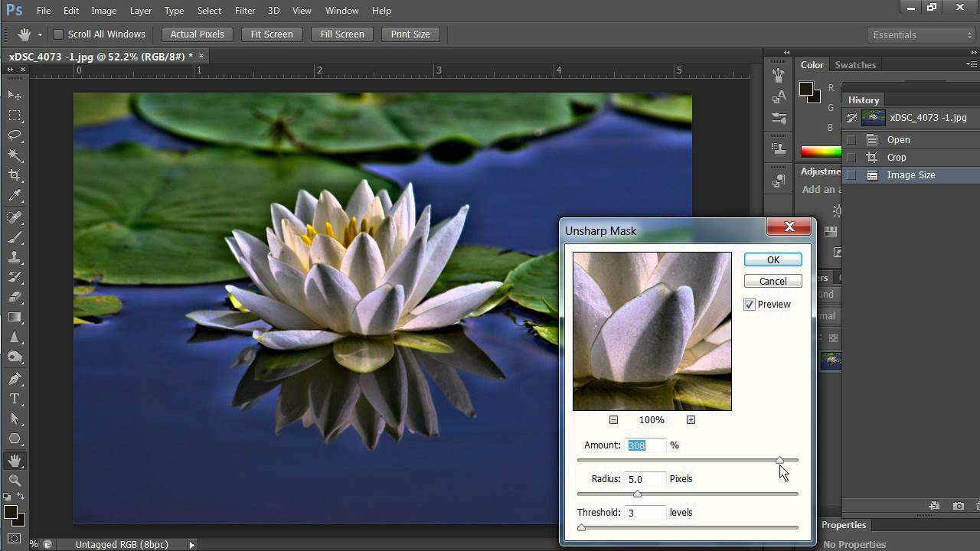Select the Lasso tool
The image size is (980, 551).
click(x=15, y=135)
